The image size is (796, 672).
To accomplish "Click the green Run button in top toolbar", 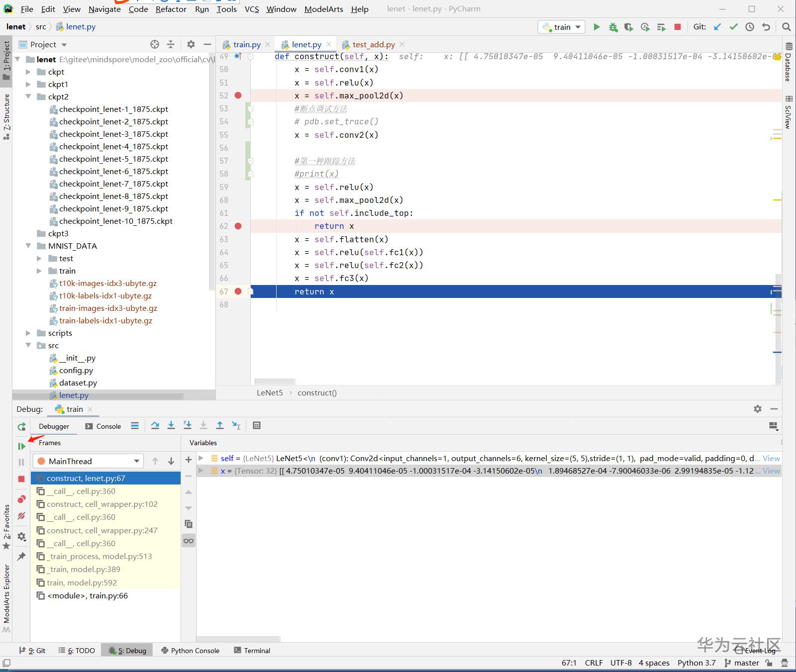I will 597,27.
